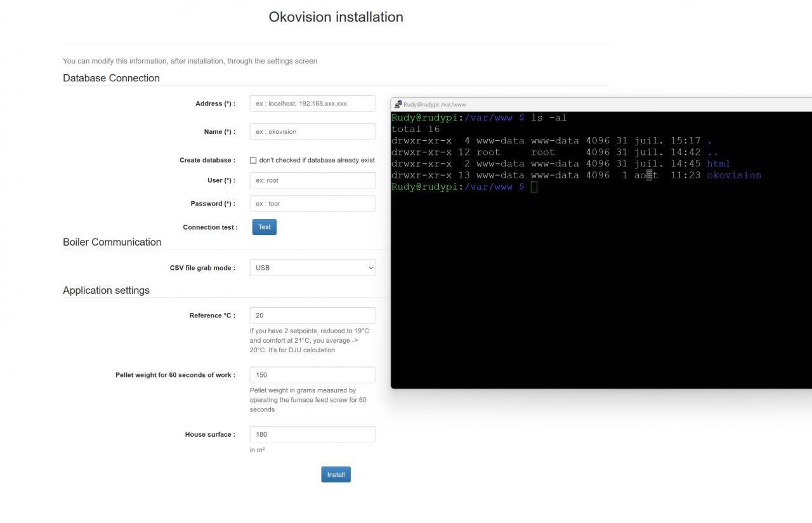Viewport: 812px width, 523px height.
Task: Click the PuTTY icon in terminal title bar
Action: coord(398,105)
